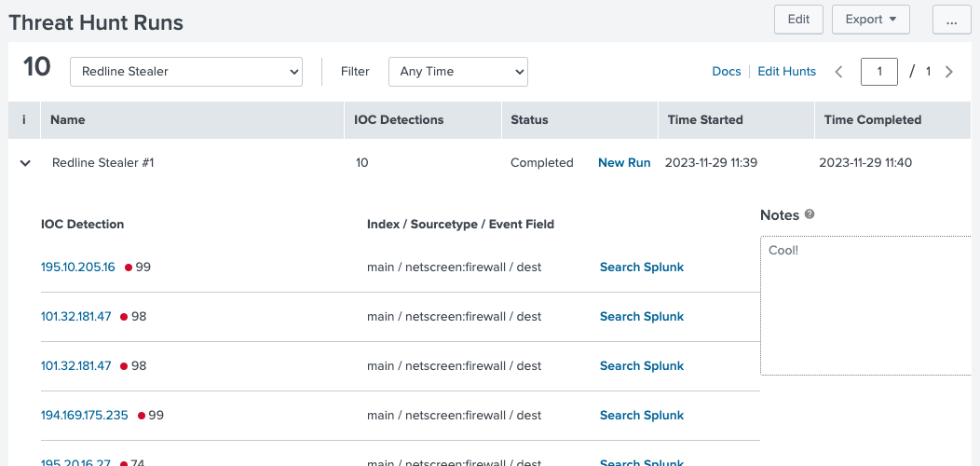Click the Notes help question mark icon

pos(810,214)
